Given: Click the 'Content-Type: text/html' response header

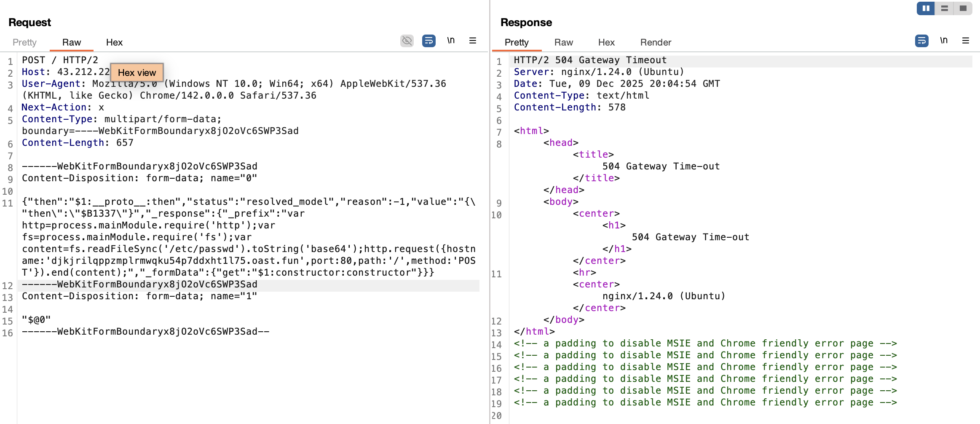Looking at the screenshot, I should point(581,96).
